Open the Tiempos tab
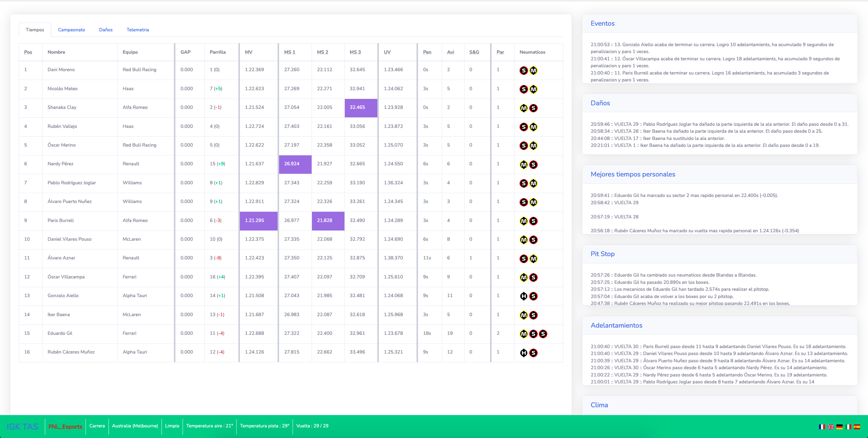868x438 pixels. click(x=35, y=30)
